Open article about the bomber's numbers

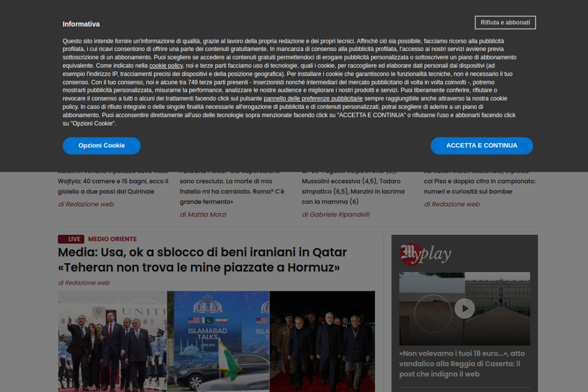(479, 186)
